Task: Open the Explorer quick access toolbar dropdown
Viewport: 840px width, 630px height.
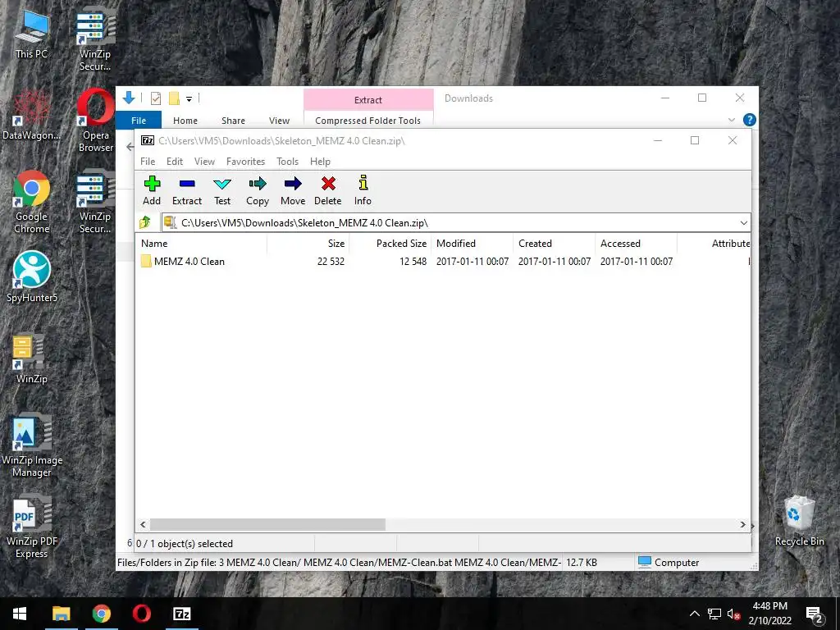Action: click(x=189, y=98)
